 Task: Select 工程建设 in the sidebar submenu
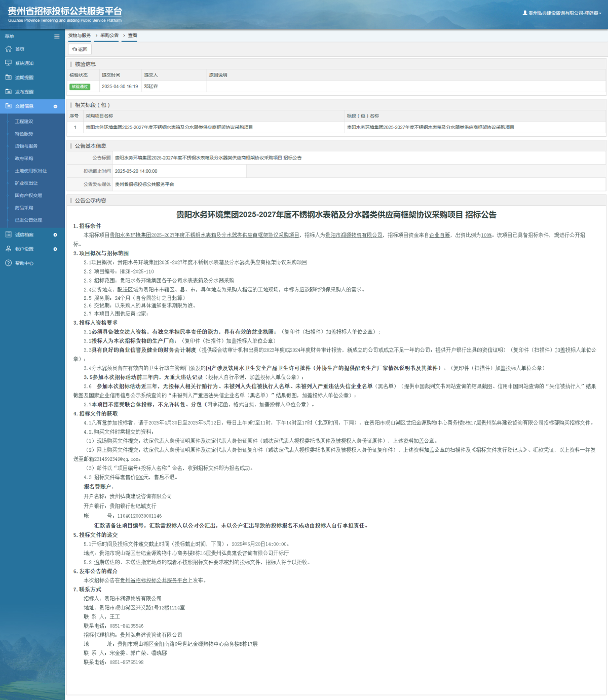[x=24, y=122]
